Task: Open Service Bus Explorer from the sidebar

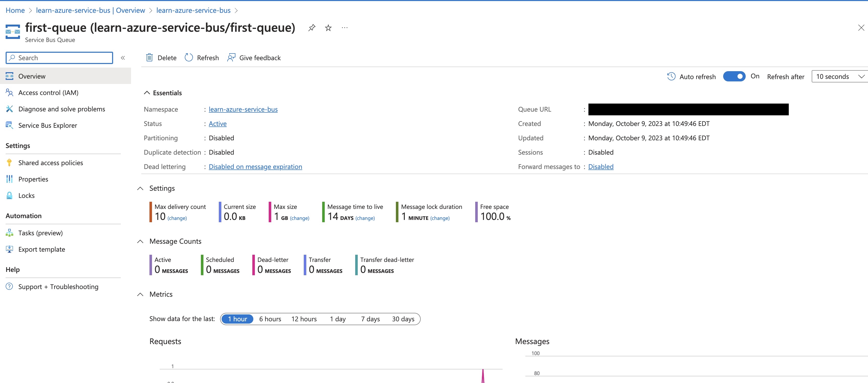Action: (x=48, y=125)
